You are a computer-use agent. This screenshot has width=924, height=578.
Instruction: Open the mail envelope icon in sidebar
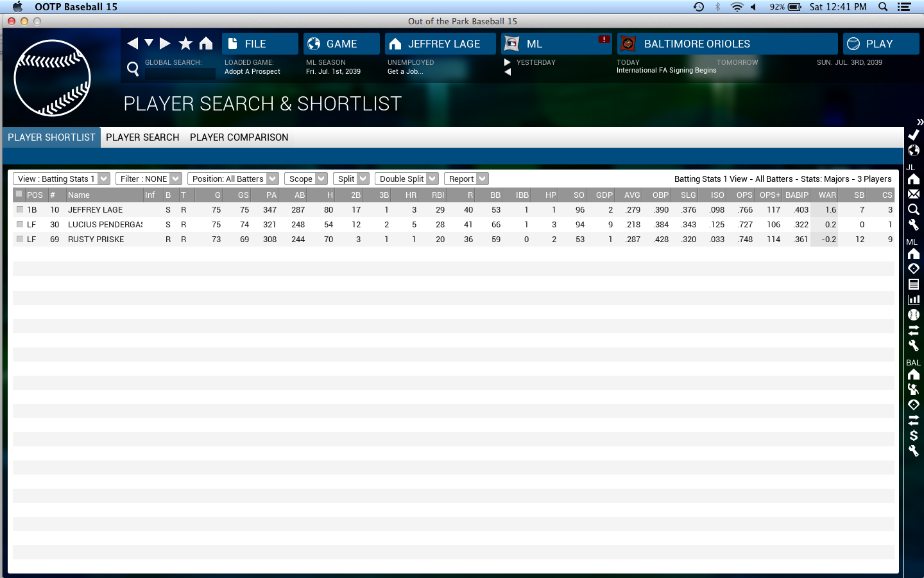[914, 194]
